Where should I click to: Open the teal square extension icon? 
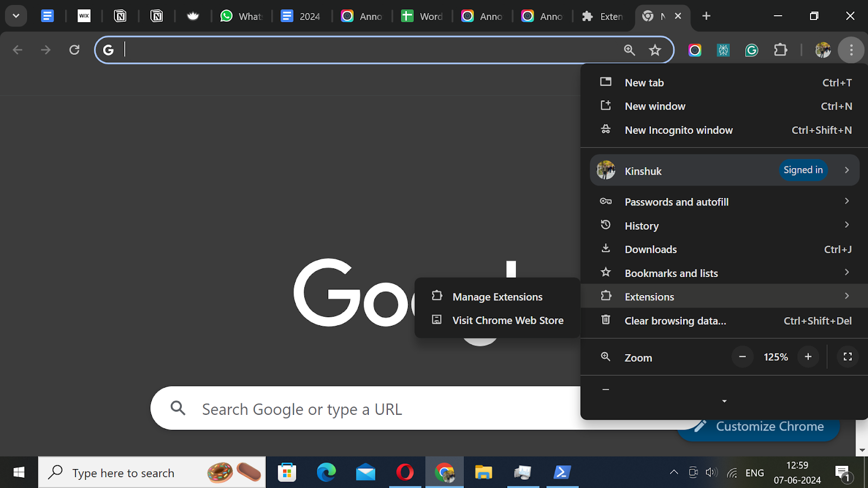point(723,50)
